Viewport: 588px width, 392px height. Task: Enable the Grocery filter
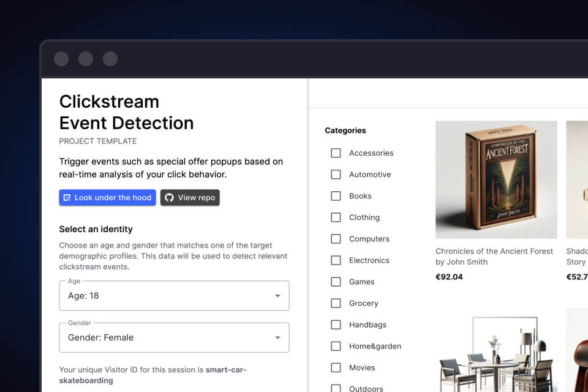point(336,303)
